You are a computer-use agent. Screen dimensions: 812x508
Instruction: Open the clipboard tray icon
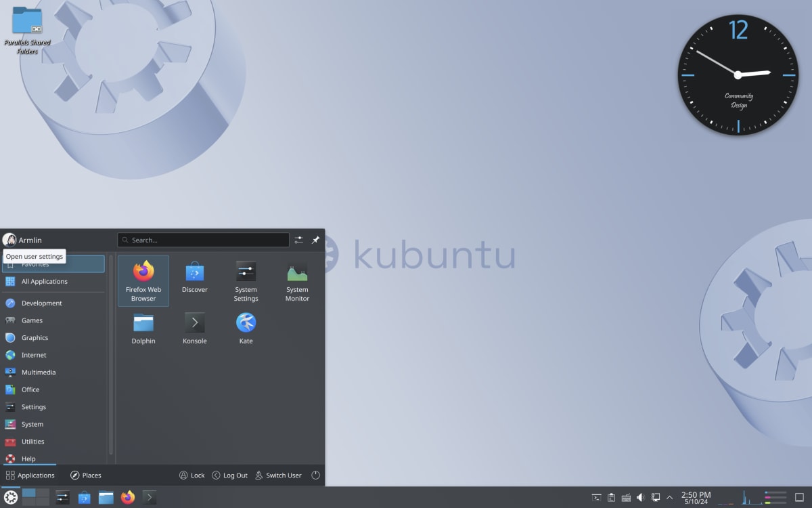[x=611, y=498]
